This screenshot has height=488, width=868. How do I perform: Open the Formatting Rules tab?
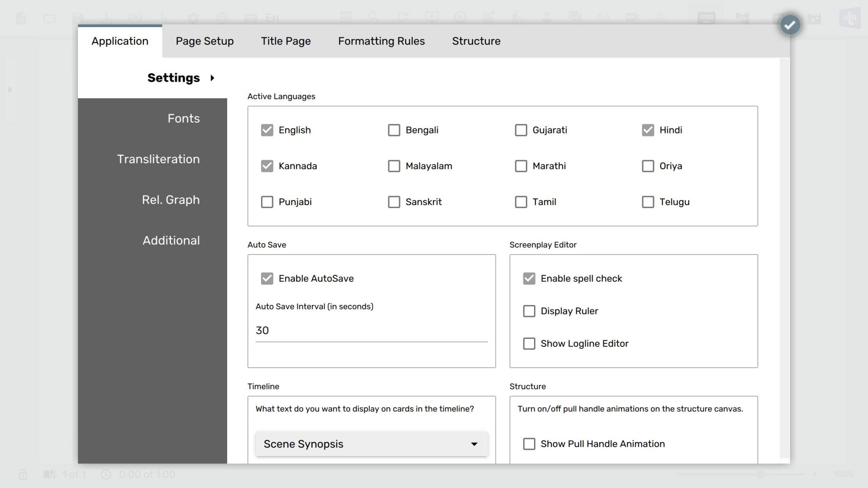tap(381, 41)
